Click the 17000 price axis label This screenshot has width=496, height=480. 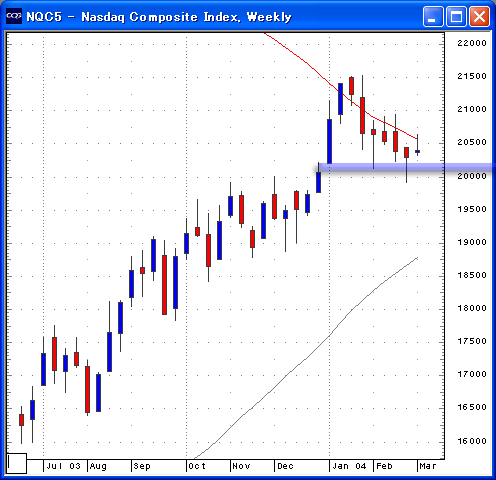[x=472, y=374]
